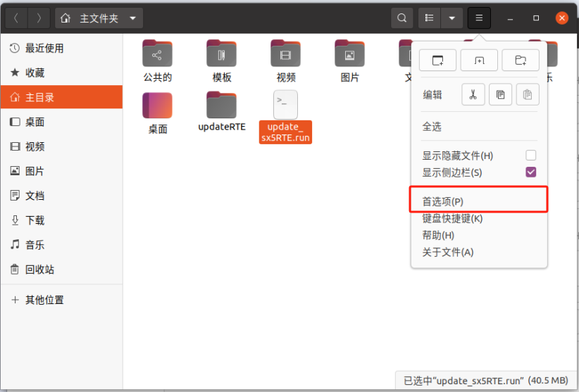Select the 公共的 folder icon

[x=157, y=53]
